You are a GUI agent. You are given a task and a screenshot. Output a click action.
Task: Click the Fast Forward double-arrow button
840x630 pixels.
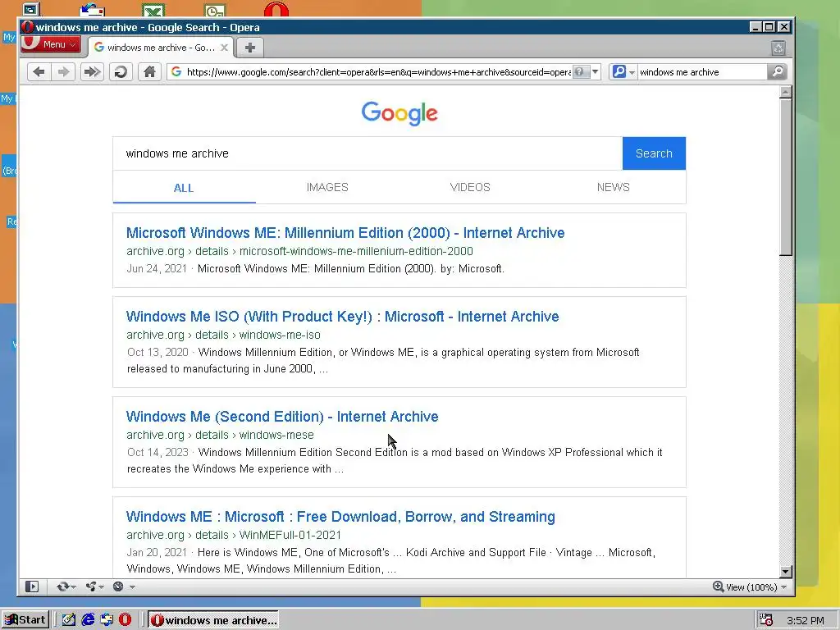pos(92,72)
